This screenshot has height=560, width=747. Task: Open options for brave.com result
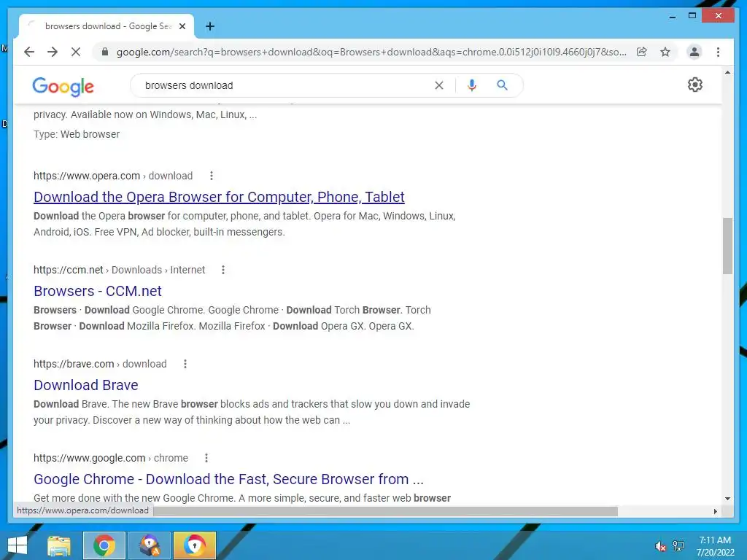coord(185,364)
